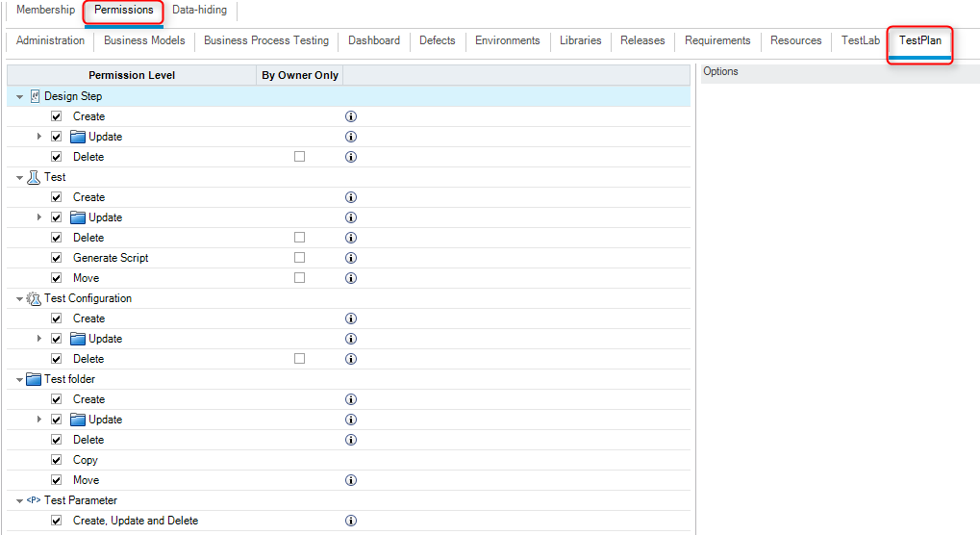This screenshot has height=535, width=980.
Task: Expand the Update node under Test folder
Action: click(x=39, y=420)
